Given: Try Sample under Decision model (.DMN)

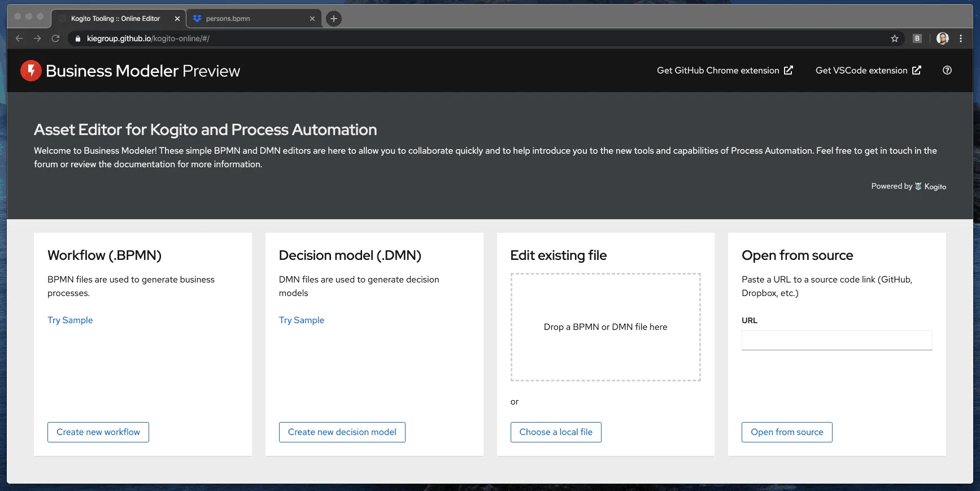Looking at the screenshot, I should point(302,320).
